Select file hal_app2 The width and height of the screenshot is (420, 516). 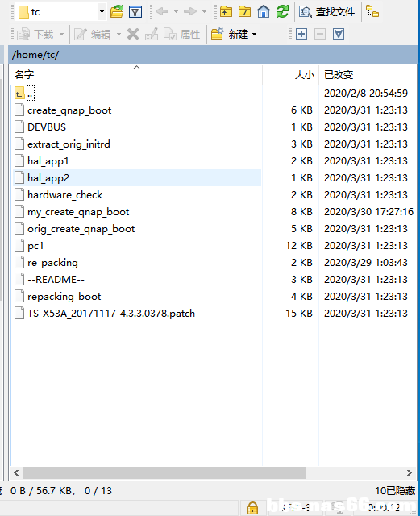48,178
